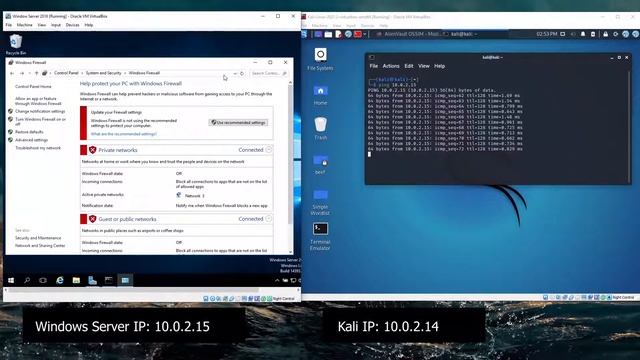Open Recycle Bin on Windows Server desktop

tap(16, 44)
